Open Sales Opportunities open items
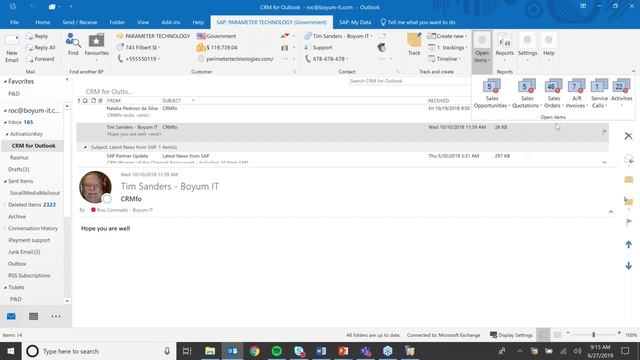640x360 pixels. [x=492, y=93]
